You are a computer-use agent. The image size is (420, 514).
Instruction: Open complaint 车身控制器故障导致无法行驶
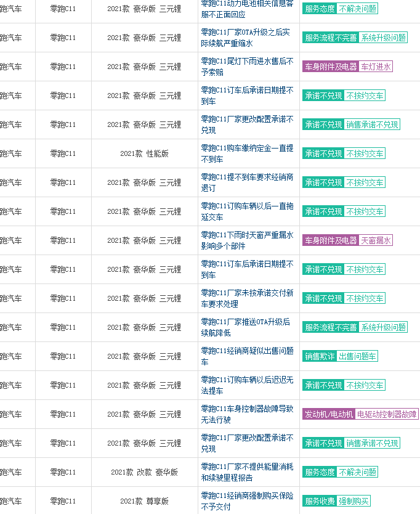(x=247, y=414)
